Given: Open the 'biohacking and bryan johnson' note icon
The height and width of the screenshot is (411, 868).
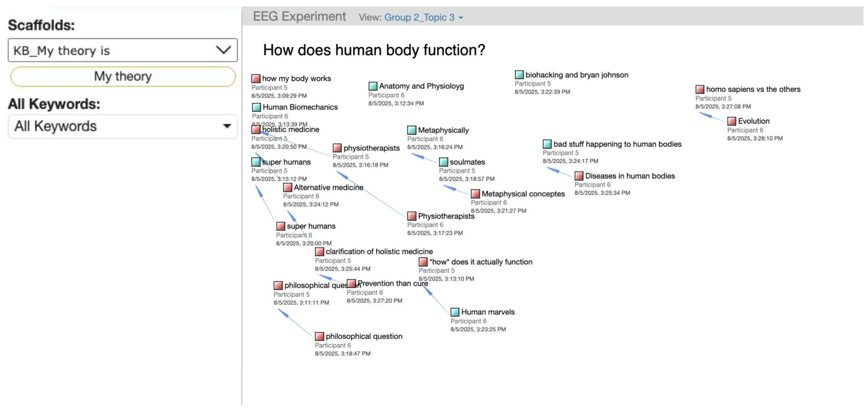Looking at the screenshot, I should [x=519, y=75].
